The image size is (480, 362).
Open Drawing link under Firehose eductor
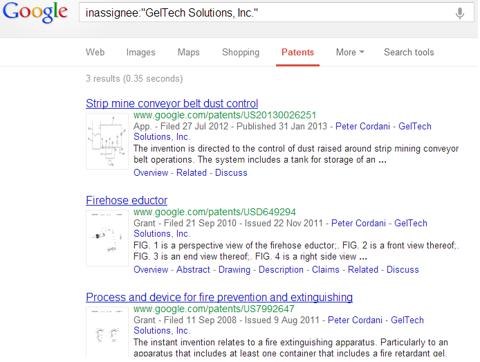click(234, 270)
